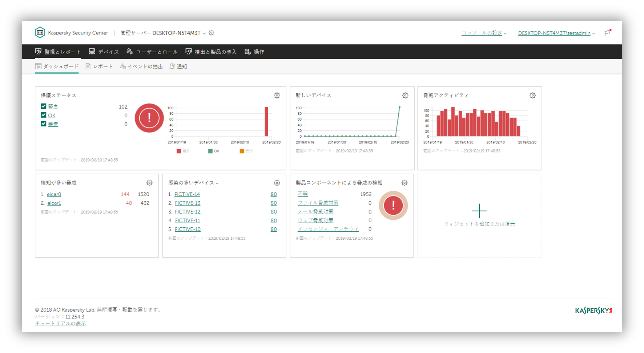The height and width of the screenshot is (353, 644).
Task: Open the 警告 status link
Action: point(53,124)
